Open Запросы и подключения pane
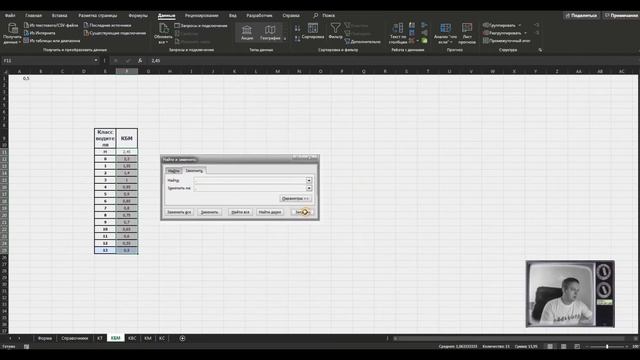 click(201, 26)
